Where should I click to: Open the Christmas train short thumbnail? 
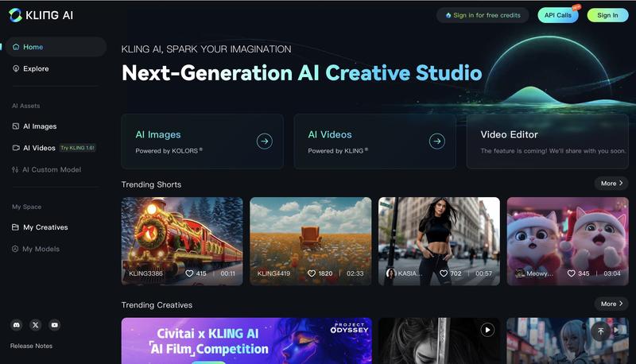pos(182,242)
